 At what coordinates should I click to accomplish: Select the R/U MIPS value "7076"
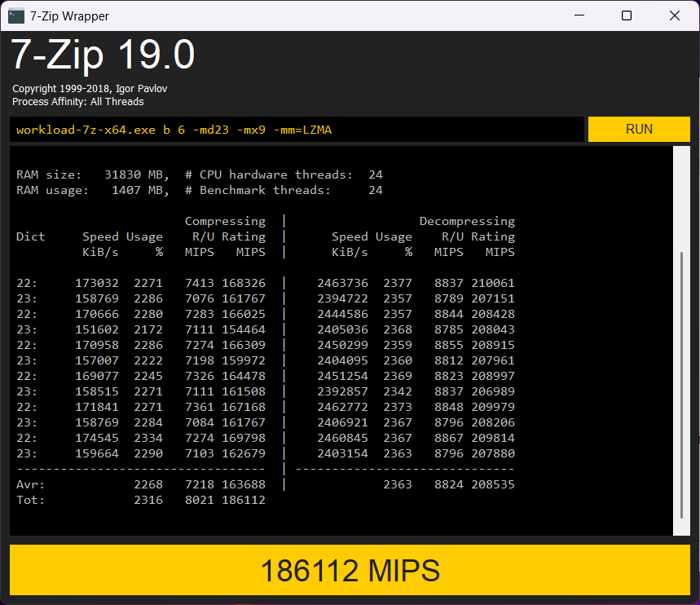(200, 298)
